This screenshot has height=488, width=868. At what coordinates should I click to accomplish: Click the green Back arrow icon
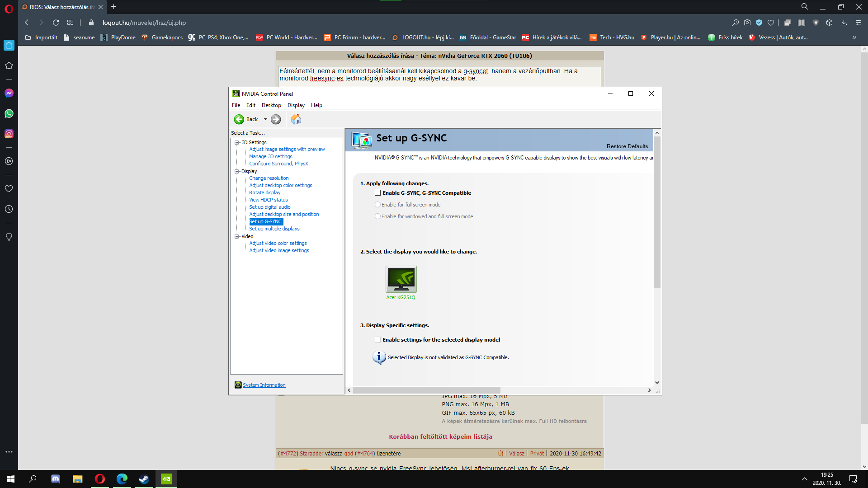(239, 119)
